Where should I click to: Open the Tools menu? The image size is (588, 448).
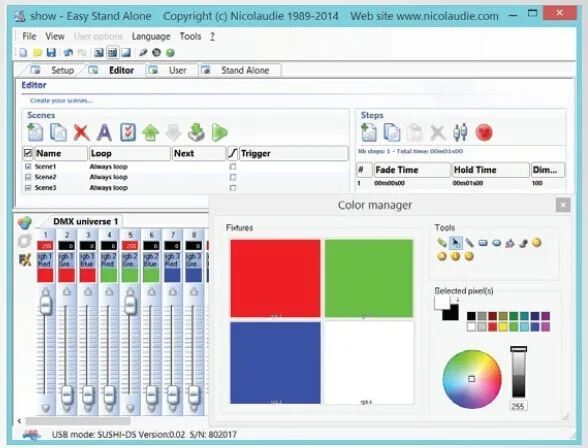[x=190, y=36]
